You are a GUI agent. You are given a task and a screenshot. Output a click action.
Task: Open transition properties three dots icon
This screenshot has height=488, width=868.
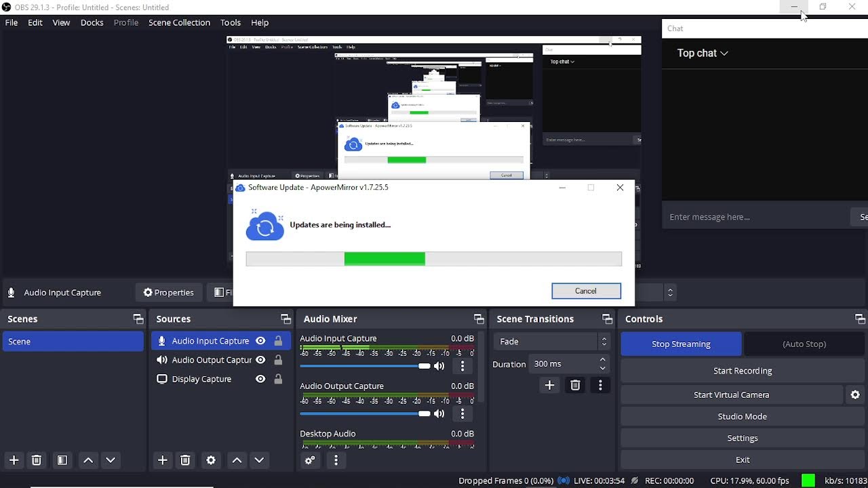[x=600, y=385]
